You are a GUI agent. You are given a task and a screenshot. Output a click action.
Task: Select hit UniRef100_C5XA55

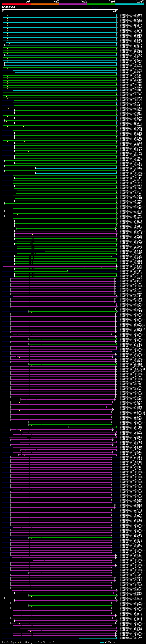pyautogui.click(x=131, y=251)
